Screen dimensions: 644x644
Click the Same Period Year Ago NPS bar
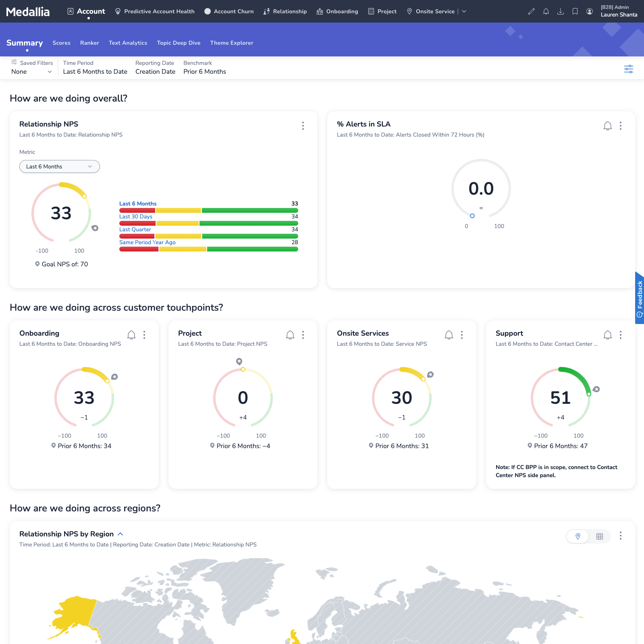coord(208,249)
